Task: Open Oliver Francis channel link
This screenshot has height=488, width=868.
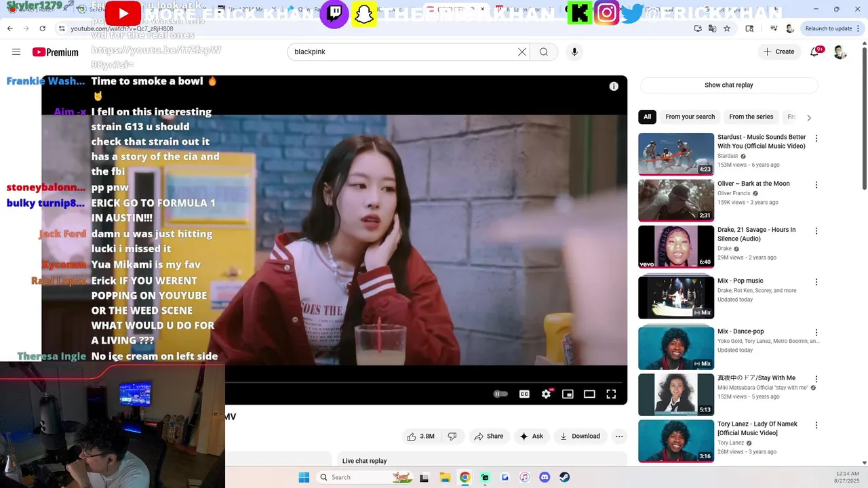Action: click(x=734, y=193)
